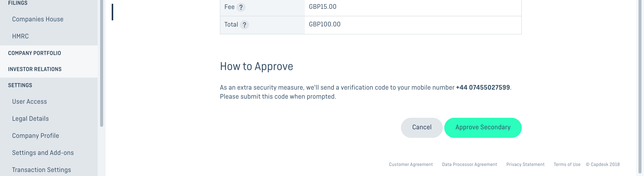This screenshot has width=644, height=176.
Task: Open the Customer Agreement link
Action: [411, 164]
